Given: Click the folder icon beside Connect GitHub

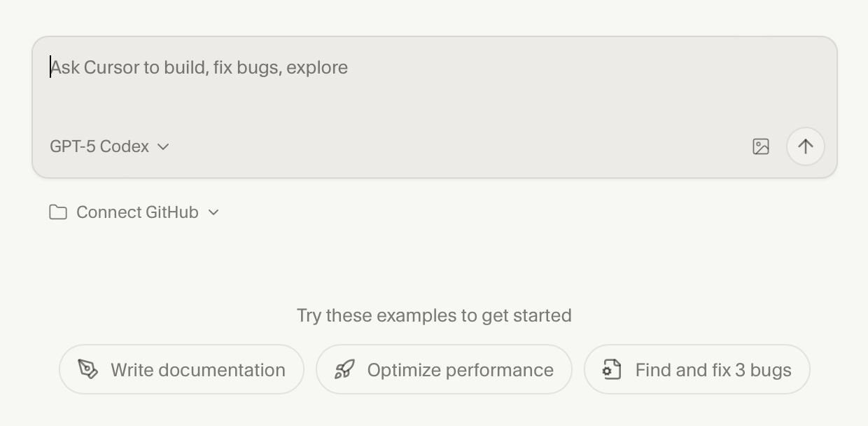Looking at the screenshot, I should tap(58, 212).
